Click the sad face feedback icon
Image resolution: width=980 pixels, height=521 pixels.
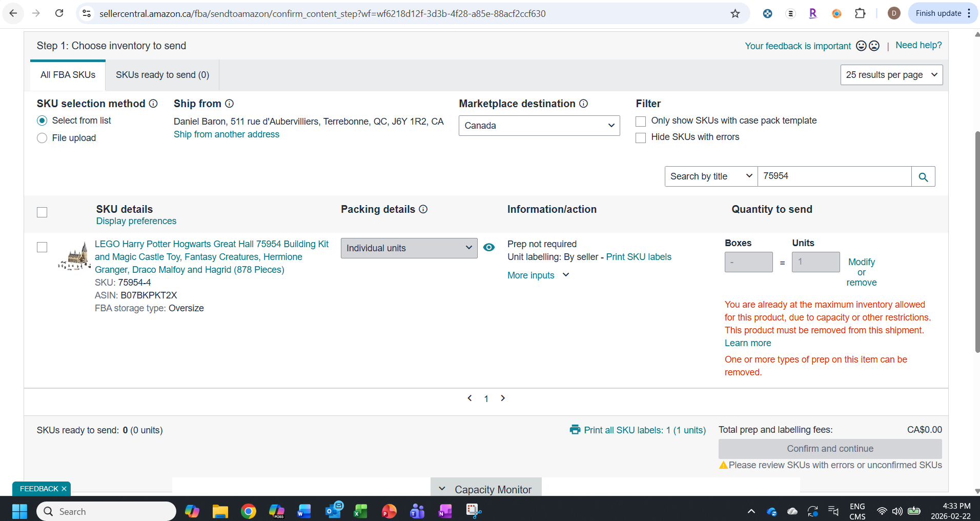pyautogui.click(x=874, y=46)
